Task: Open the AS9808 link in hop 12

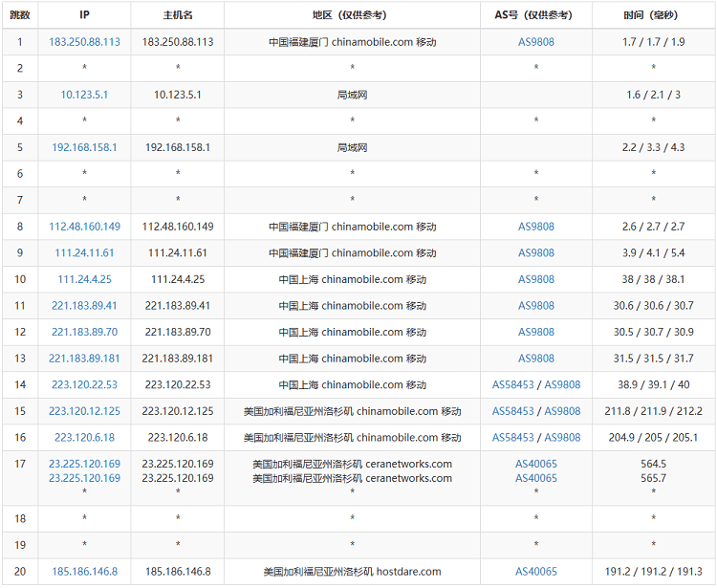Action: 536,332
